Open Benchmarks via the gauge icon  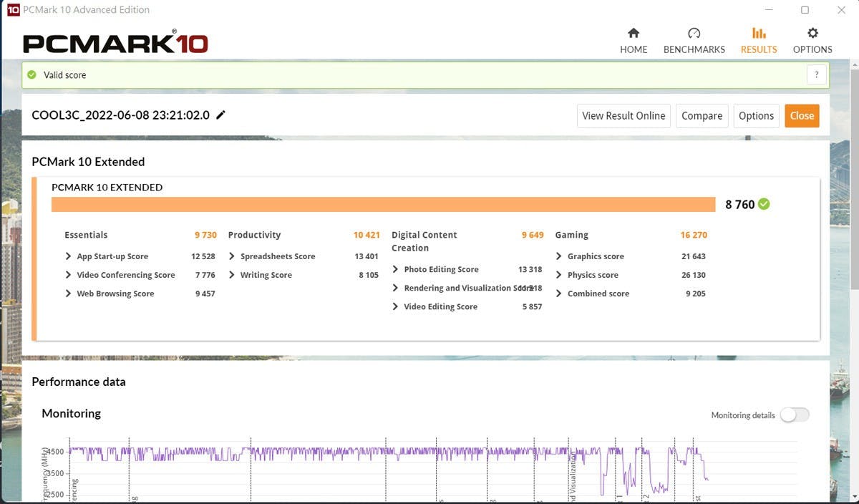(x=694, y=34)
